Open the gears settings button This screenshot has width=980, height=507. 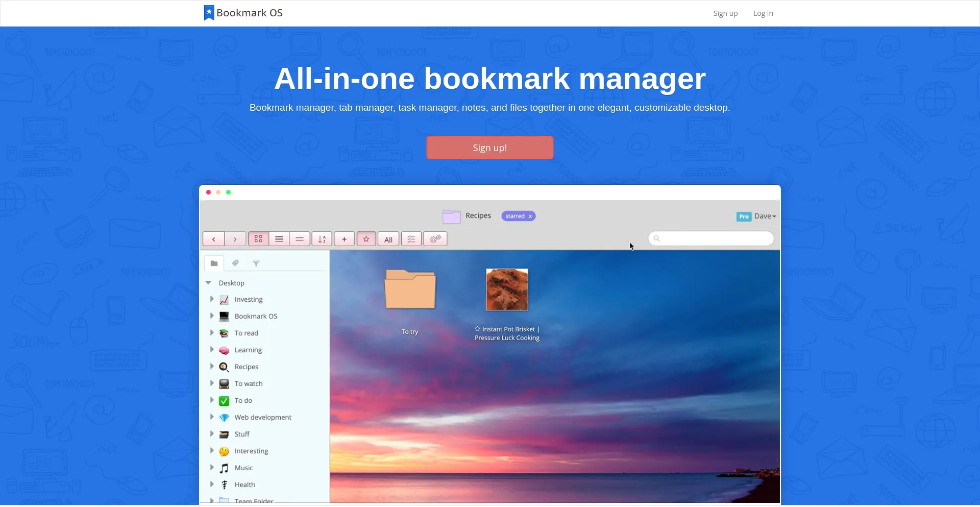[435, 239]
